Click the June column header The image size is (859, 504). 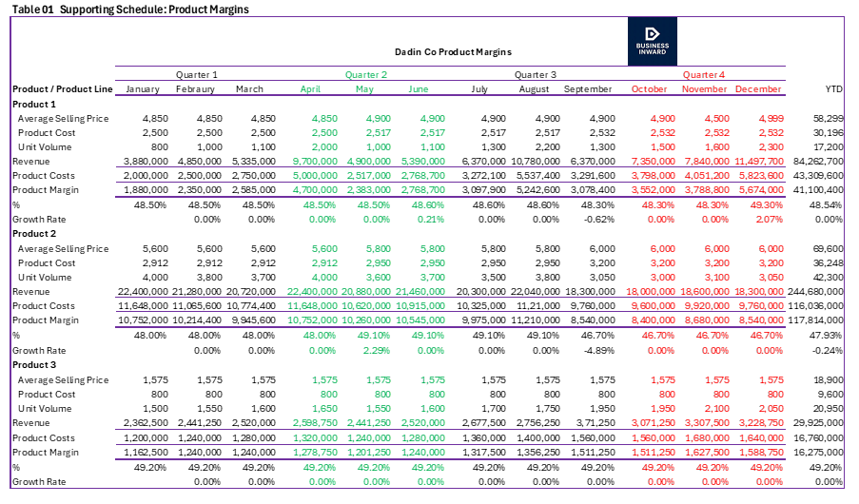419,89
